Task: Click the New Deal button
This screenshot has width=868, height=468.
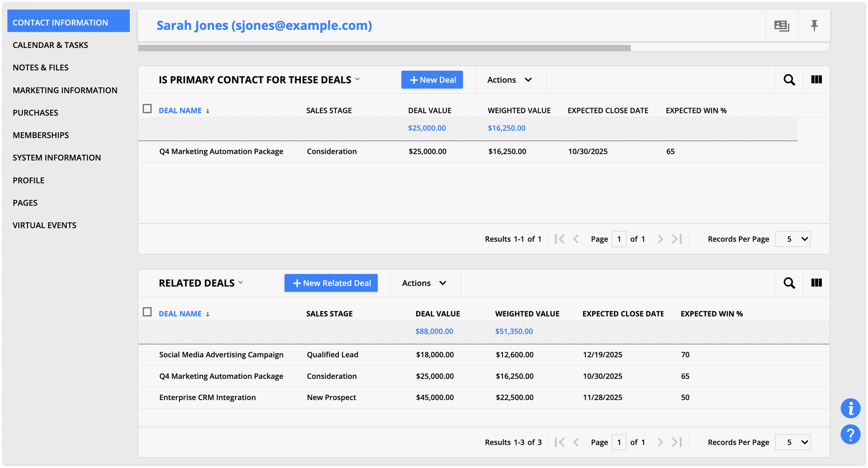Action: (432, 80)
